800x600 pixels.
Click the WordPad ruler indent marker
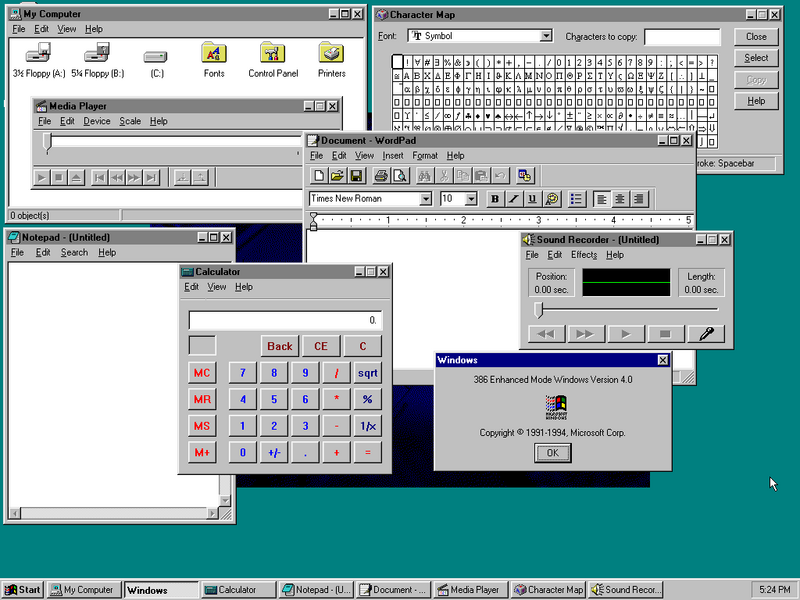coord(313,221)
